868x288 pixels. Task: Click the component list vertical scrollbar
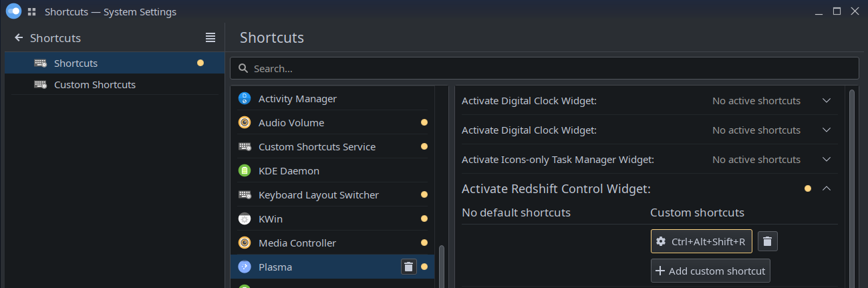441,266
